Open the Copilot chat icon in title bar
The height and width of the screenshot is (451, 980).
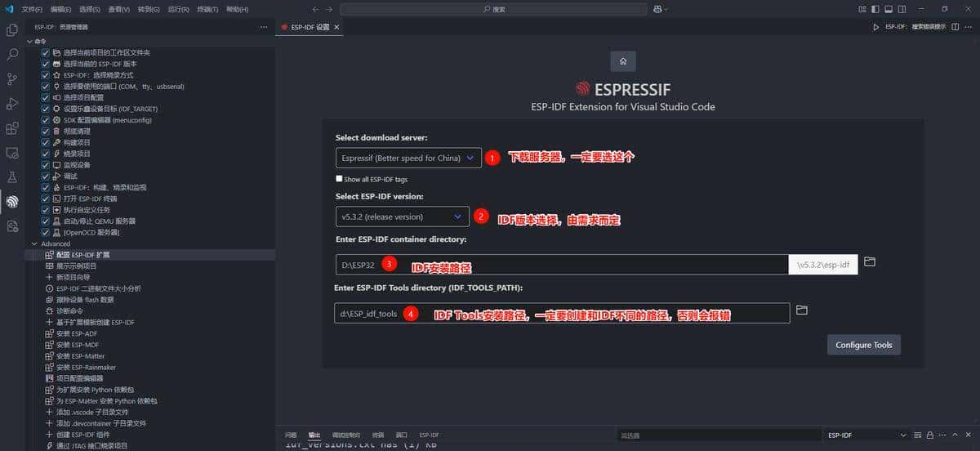(658, 9)
